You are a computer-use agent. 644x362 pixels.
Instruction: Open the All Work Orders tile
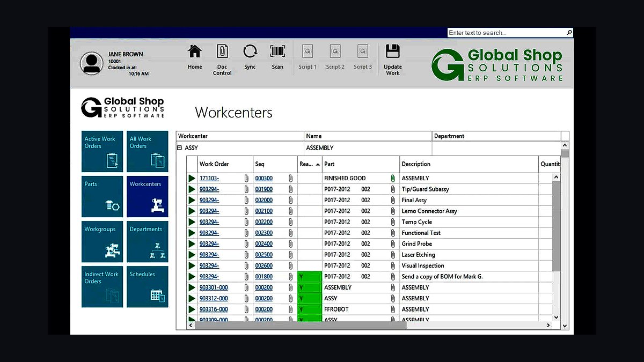[x=147, y=151]
